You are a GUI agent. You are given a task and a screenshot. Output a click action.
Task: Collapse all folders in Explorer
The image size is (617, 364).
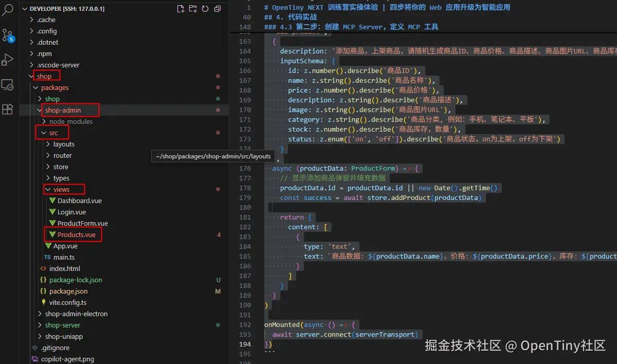click(217, 9)
